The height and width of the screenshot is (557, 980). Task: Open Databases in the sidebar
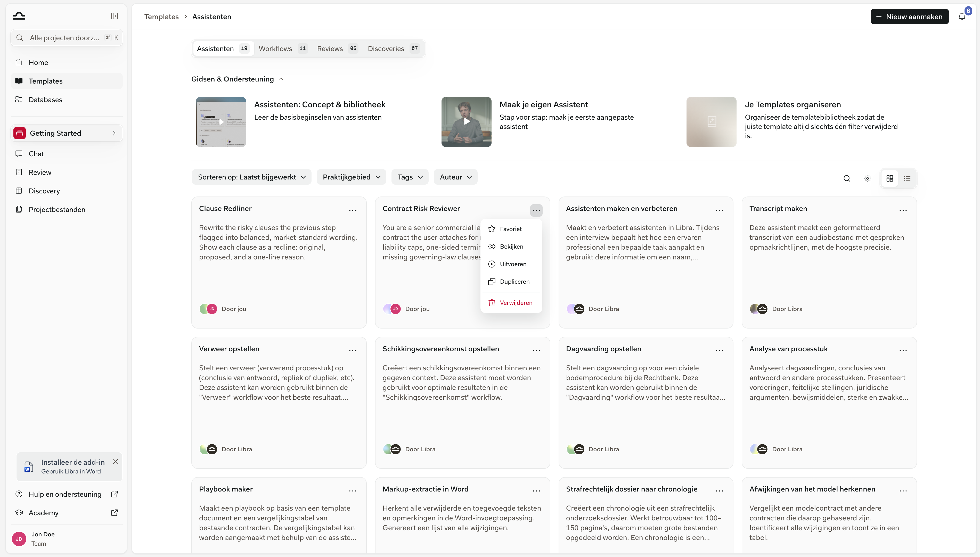pyautogui.click(x=67, y=100)
